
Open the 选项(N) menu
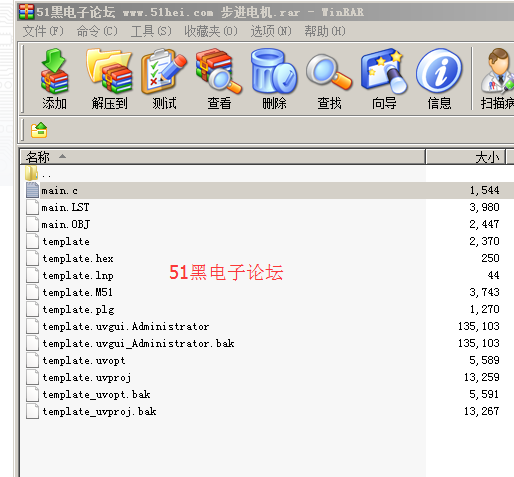tap(271, 31)
